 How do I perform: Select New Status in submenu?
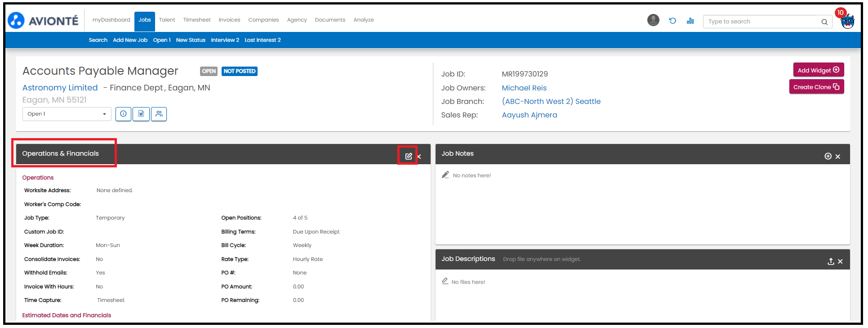pos(191,40)
